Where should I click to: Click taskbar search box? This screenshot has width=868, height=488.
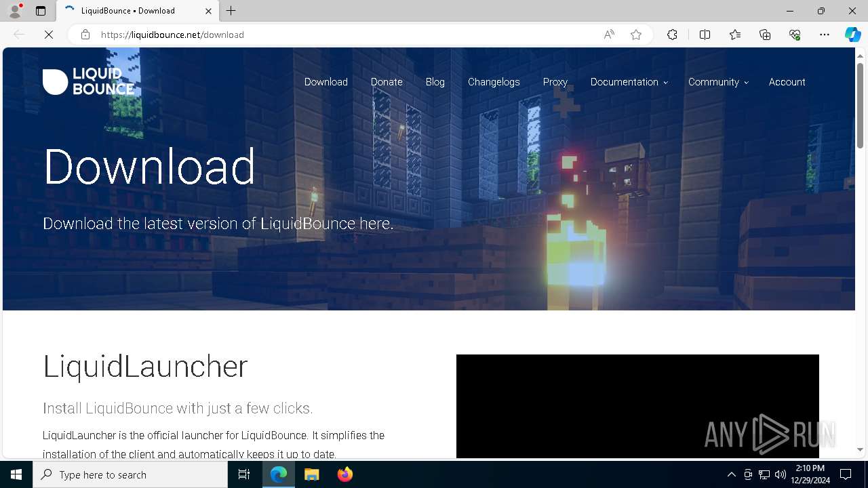coord(130,474)
